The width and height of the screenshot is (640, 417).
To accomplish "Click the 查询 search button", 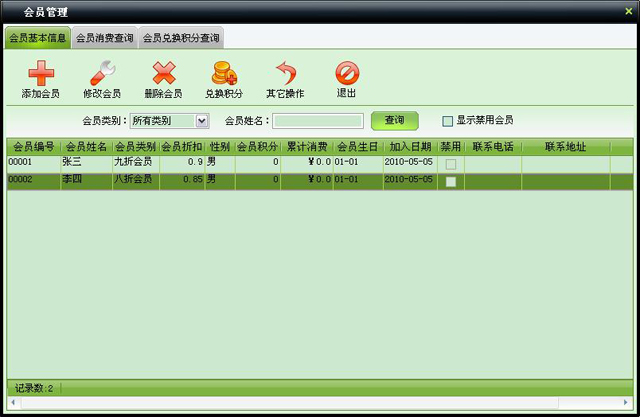I will [x=394, y=120].
